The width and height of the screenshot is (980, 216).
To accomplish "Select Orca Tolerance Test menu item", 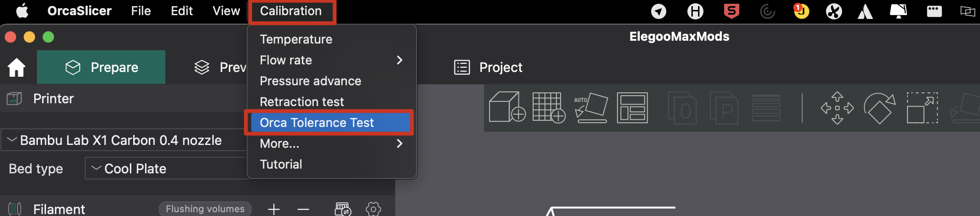I will [317, 123].
